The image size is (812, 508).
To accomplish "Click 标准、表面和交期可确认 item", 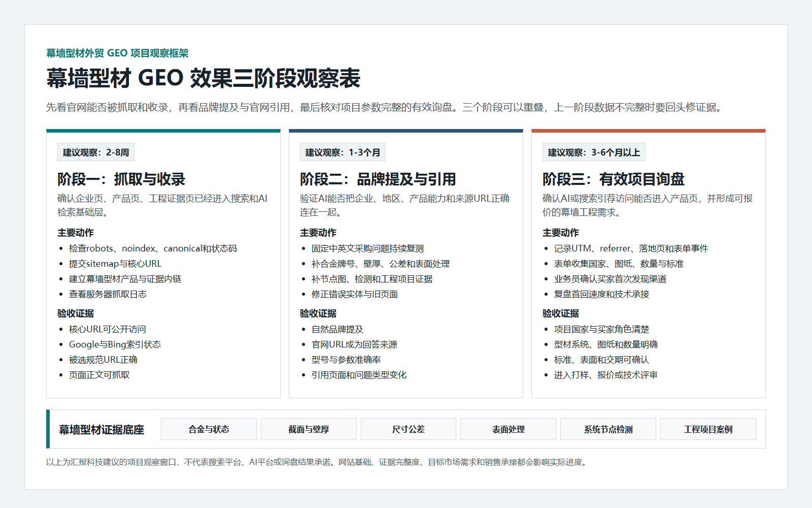I will click(601, 360).
